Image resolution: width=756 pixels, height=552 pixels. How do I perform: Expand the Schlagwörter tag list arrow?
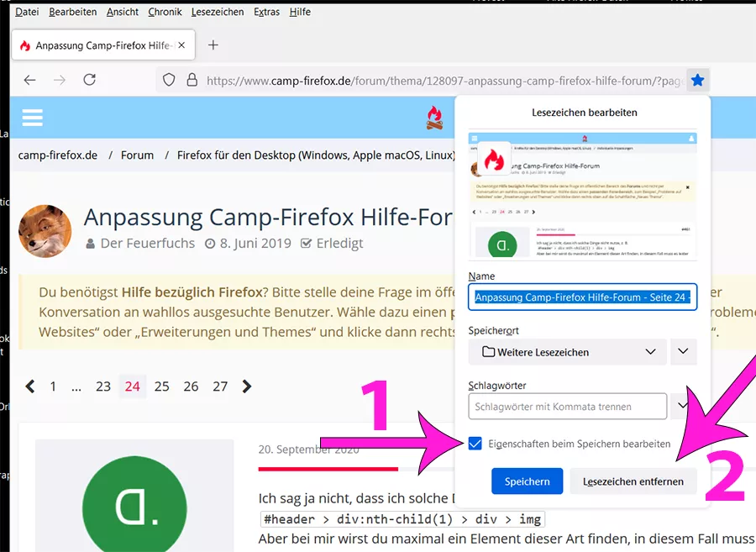click(682, 406)
